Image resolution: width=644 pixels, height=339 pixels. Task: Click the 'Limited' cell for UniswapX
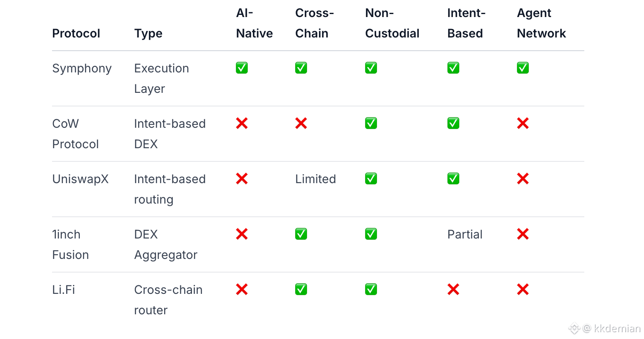pyautogui.click(x=316, y=179)
